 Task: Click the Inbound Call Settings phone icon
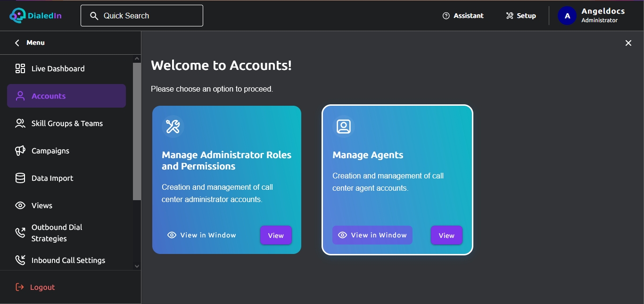(20, 260)
